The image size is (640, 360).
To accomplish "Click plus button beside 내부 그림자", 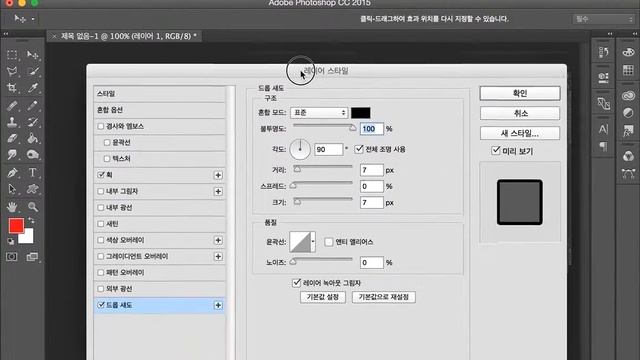I will tap(218, 191).
